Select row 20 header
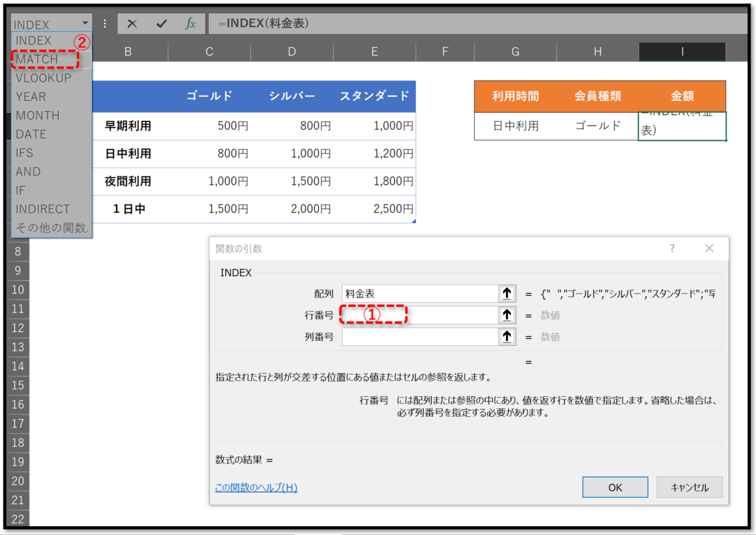Image resolution: width=756 pixels, height=535 pixels. click(x=18, y=481)
